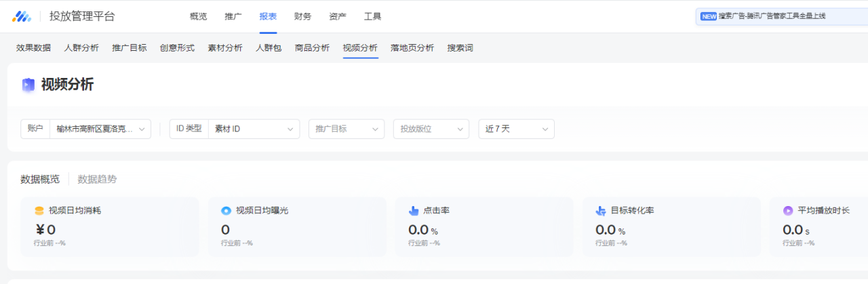This screenshot has height=284, width=868.
Task: Click the 视频分析 page heading
Action: point(67,85)
